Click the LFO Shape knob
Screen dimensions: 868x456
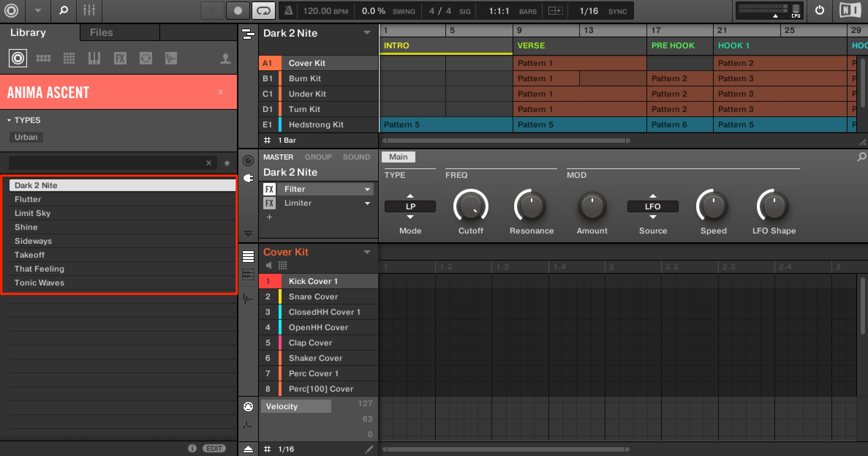click(774, 206)
